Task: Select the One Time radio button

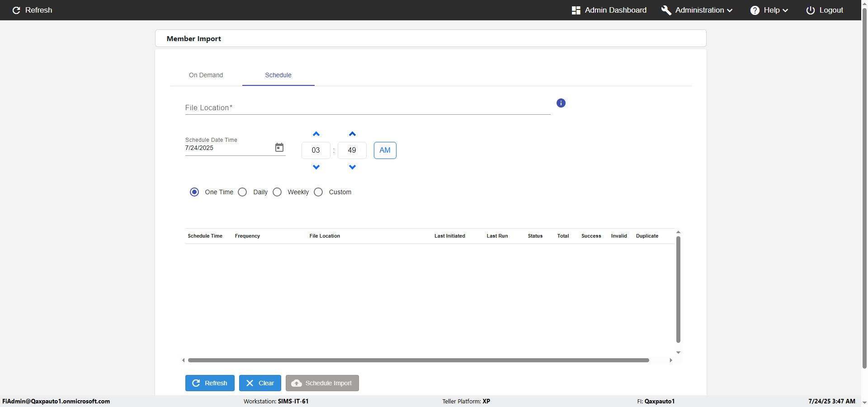Action: (x=194, y=192)
